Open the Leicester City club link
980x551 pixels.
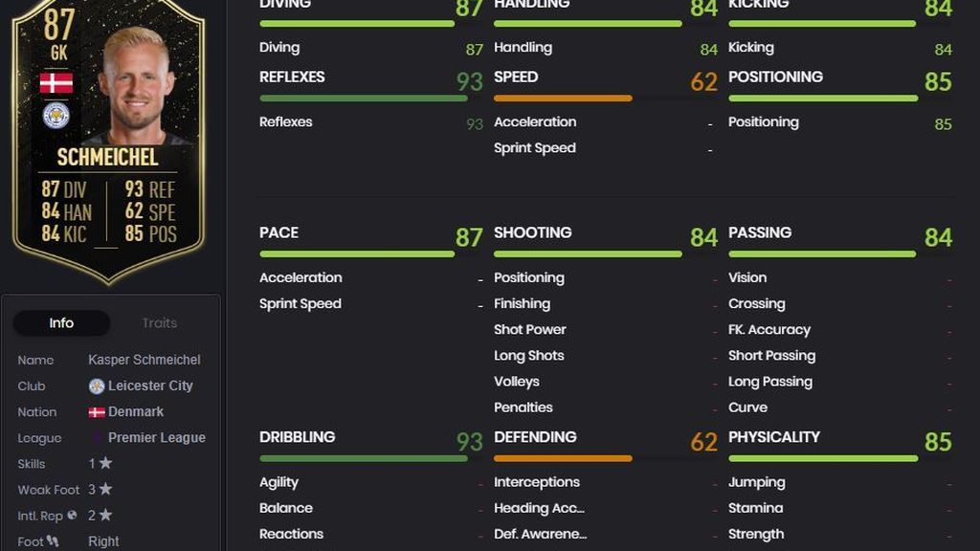[x=150, y=386]
